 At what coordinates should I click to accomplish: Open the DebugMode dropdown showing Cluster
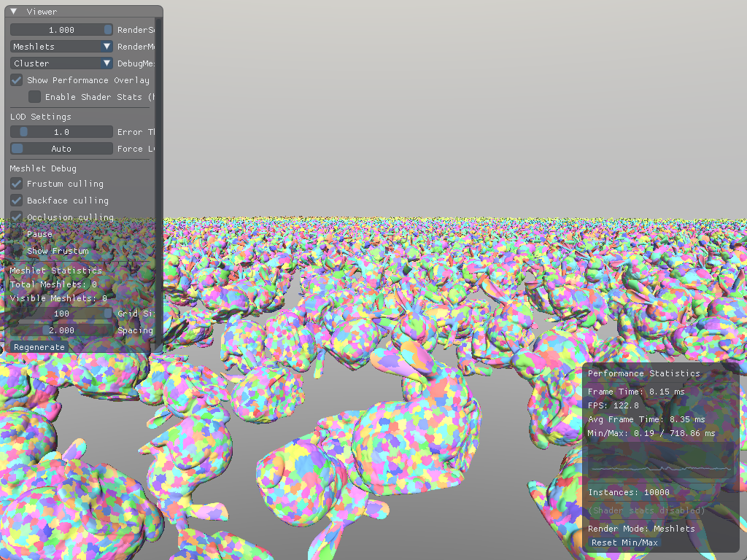[x=62, y=63]
